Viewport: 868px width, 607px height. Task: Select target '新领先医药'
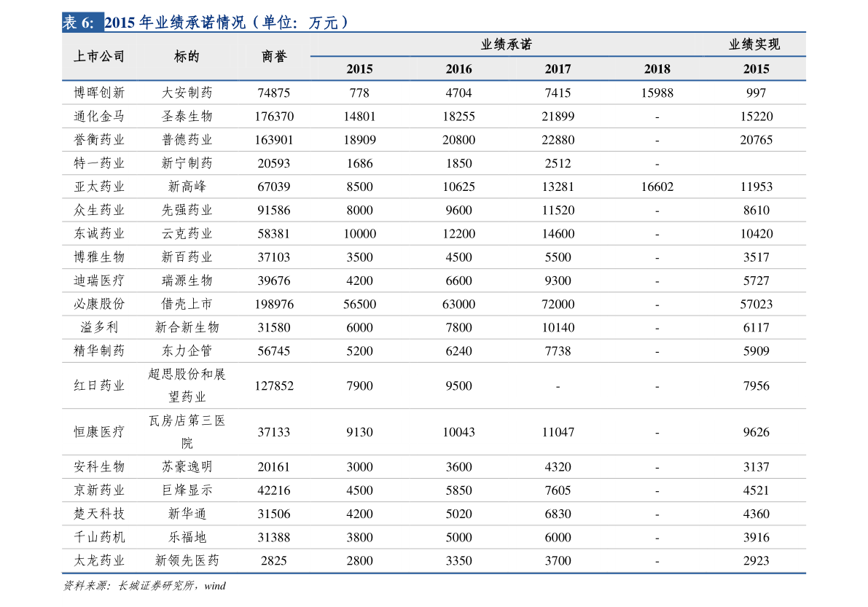click(x=187, y=560)
